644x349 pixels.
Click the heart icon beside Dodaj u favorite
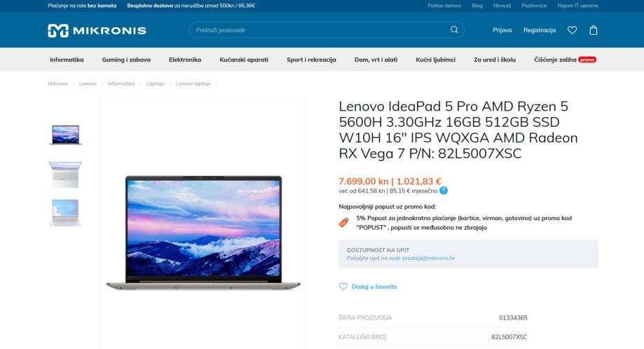(343, 286)
